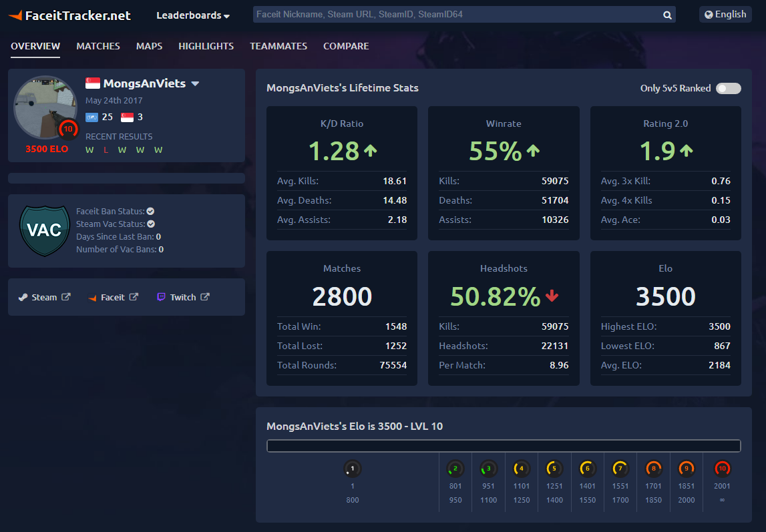The image size is (766, 532).
Task: Click the level 3 Elo badge
Action: pyautogui.click(x=489, y=469)
